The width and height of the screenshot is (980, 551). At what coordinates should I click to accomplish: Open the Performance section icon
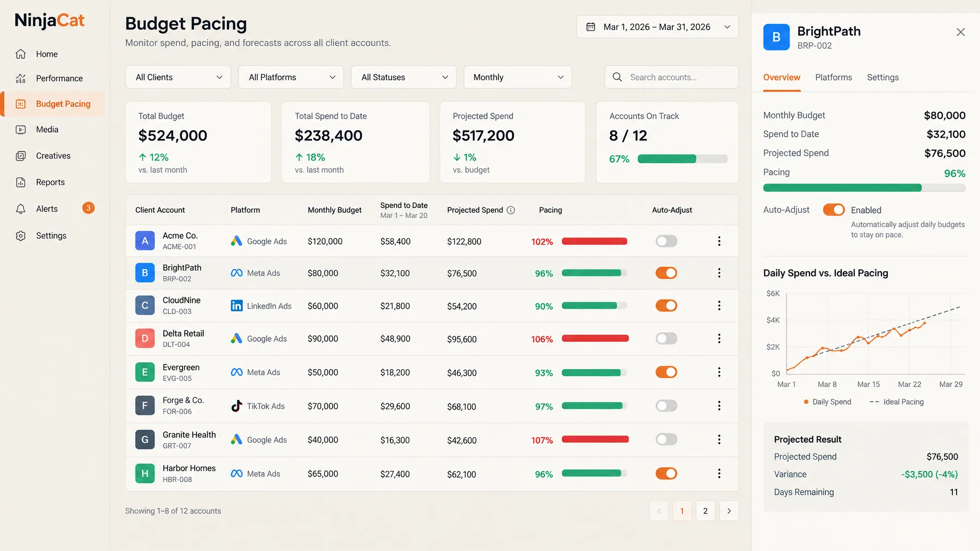(x=21, y=78)
